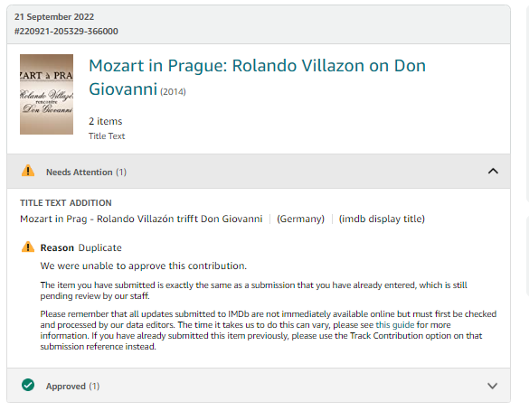Image resolution: width=529 pixels, height=420 pixels.
Task: Click the green Approved checkmark icon
Action: pyautogui.click(x=28, y=385)
